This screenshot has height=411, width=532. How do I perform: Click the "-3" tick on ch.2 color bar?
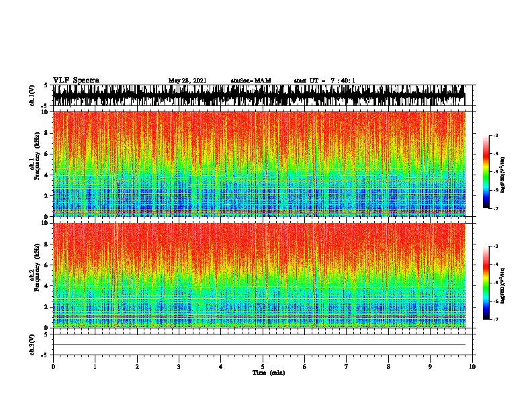pos(495,246)
